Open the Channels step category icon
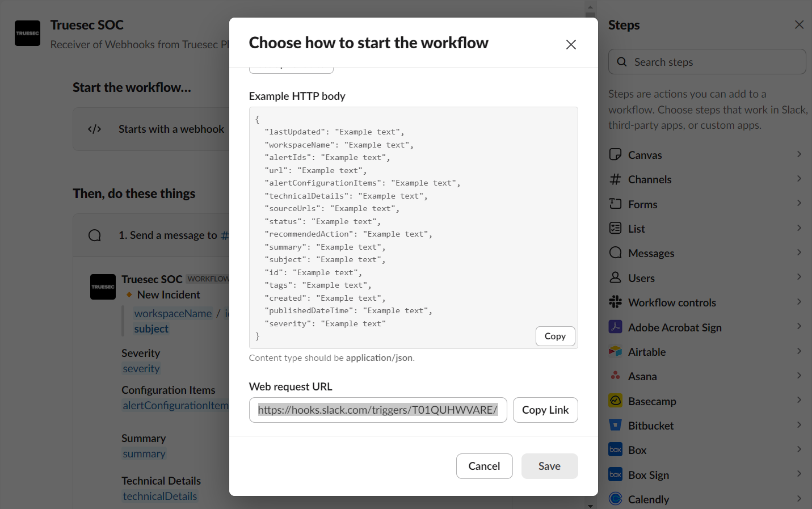Viewport: 812px width, 509px height. 616,179
